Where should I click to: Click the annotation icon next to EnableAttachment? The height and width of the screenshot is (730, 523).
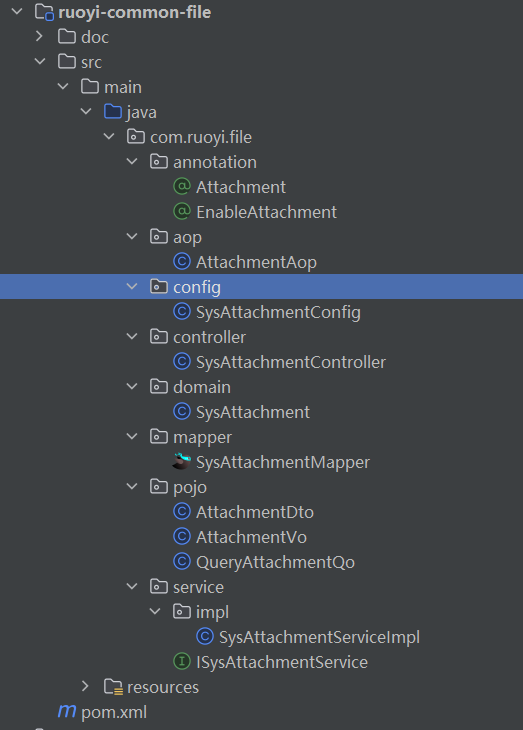click(182, 212)
